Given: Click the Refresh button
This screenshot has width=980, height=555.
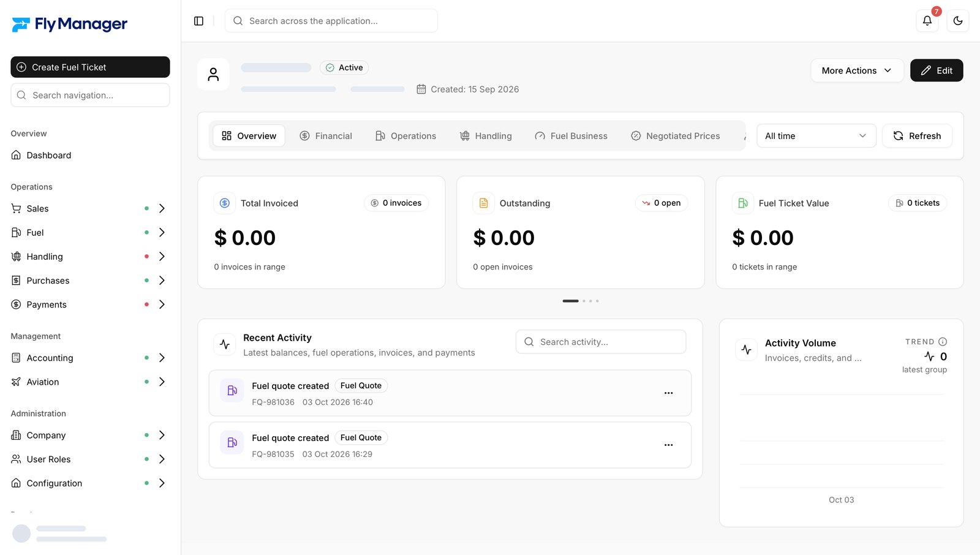Looking at the screenshot, I should 917,136.
